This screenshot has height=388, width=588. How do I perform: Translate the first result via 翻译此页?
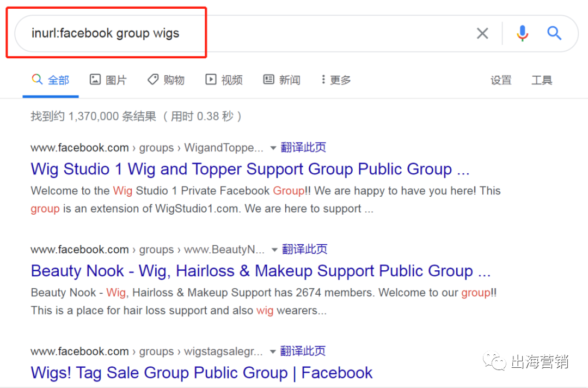click(303, 147)
